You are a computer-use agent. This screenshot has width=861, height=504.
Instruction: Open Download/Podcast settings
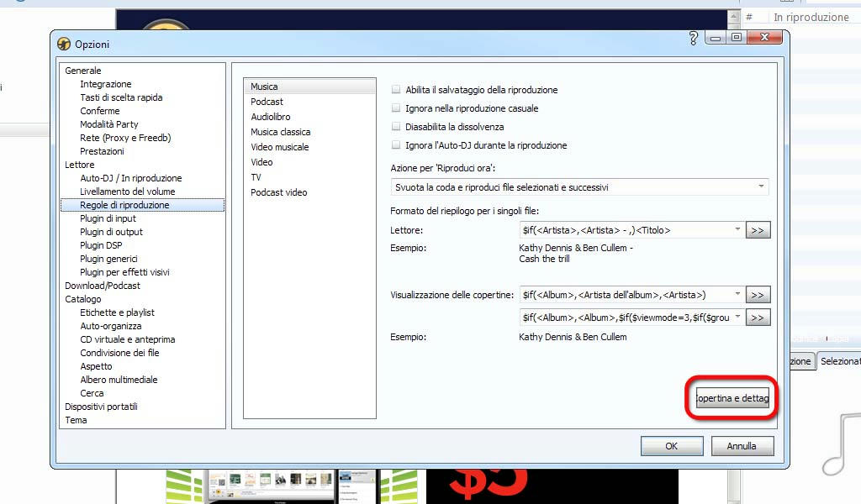coord(102,286)
